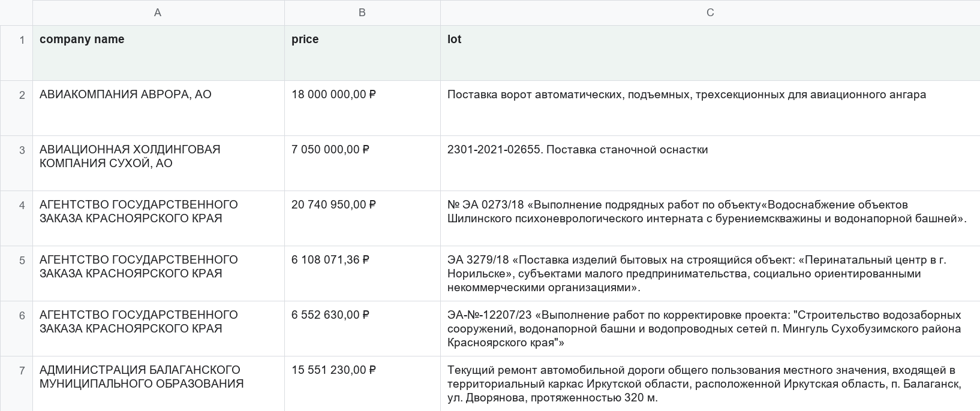
Task: Select lot cell '2301-2021-02655. Поставка станочной оснастки'
Action: click(x=710, y=163)
